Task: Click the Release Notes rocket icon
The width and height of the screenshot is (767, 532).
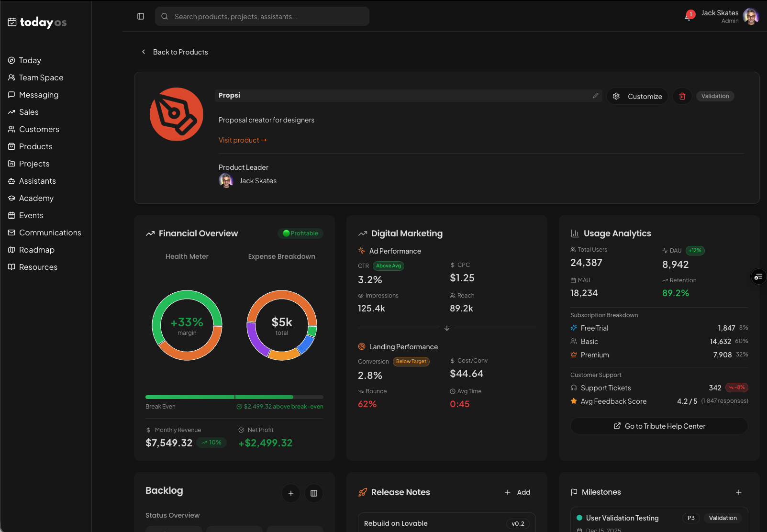Action: pyautogui.click(x=363, y=492)
